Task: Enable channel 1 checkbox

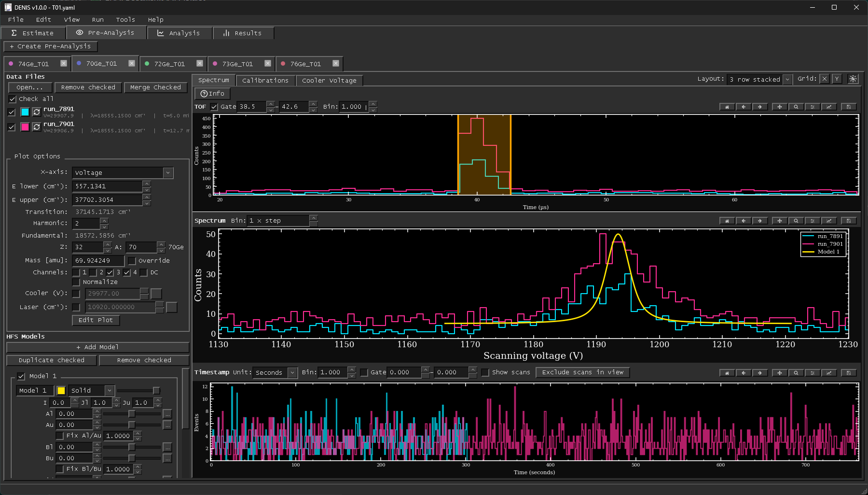Action: coord(76,272)
